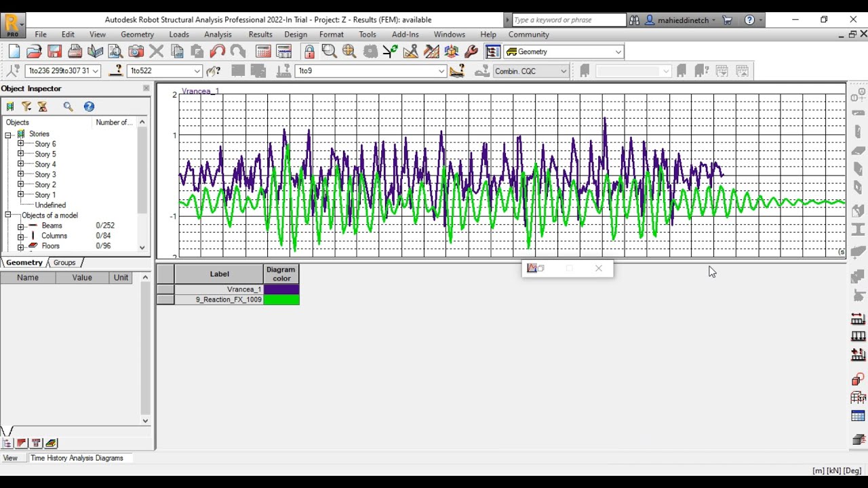Open Print Preview magnifier page icon
The height and width of the screenshot is (488, 868).
pyautogui.click(x=115, y=52)
